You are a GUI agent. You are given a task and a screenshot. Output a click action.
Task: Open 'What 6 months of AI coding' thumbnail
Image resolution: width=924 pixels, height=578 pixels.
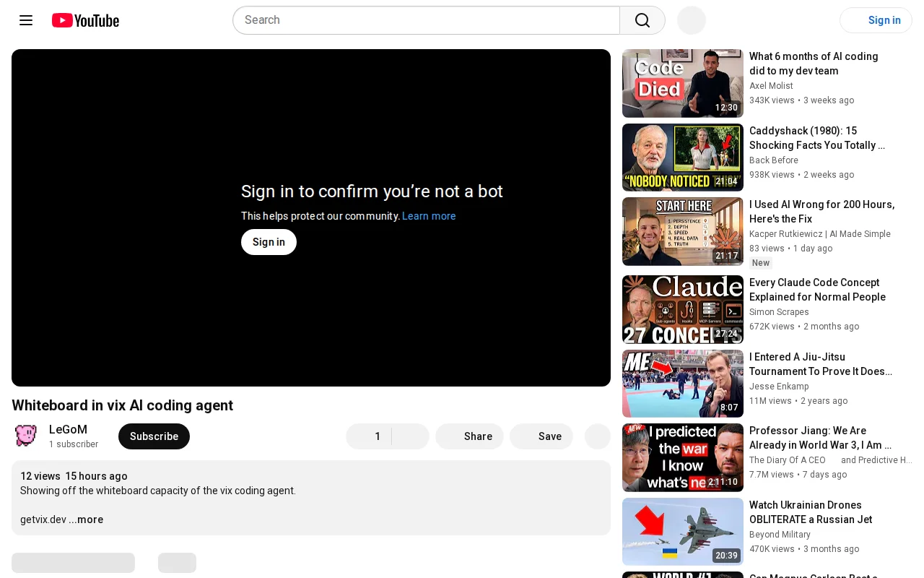[x=683, y=83]
